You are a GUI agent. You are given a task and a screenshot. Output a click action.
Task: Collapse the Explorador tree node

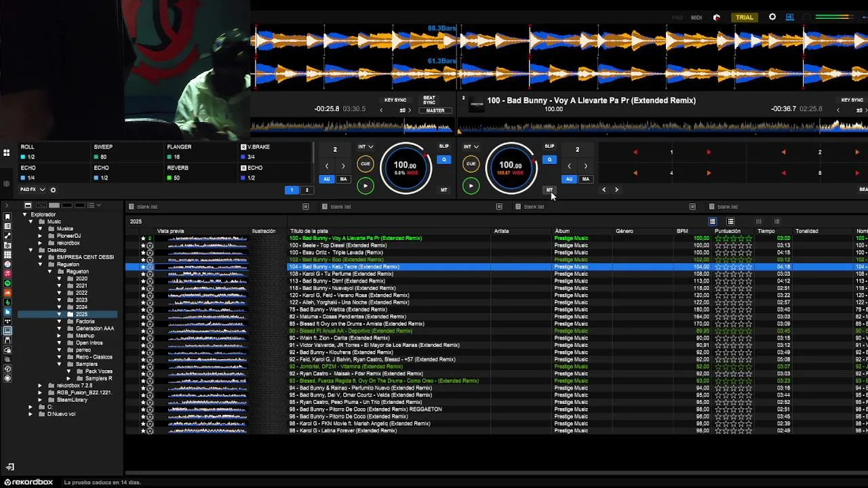(25, 215)
